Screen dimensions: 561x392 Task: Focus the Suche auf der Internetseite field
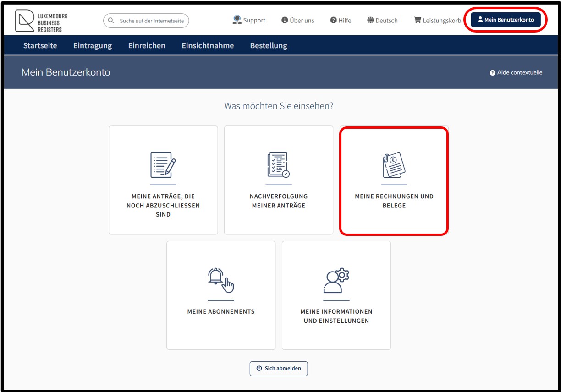(146, 21)
